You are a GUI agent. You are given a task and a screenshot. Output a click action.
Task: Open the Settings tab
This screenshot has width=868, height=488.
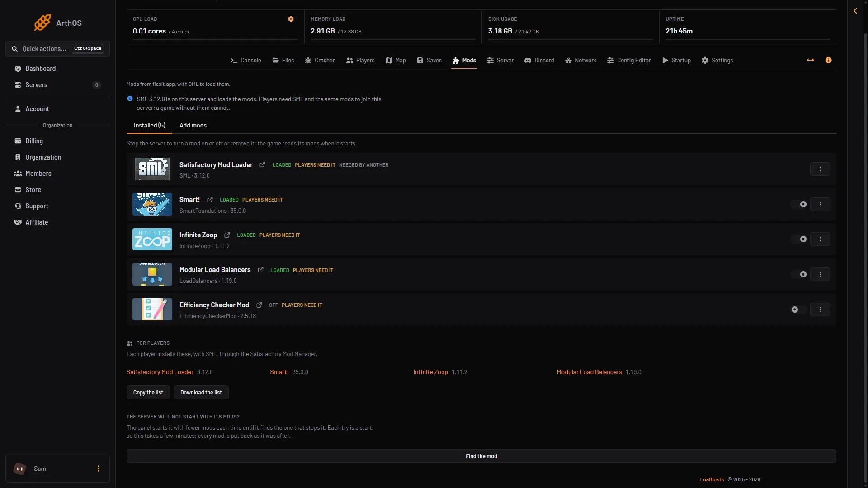click(717, 61)
